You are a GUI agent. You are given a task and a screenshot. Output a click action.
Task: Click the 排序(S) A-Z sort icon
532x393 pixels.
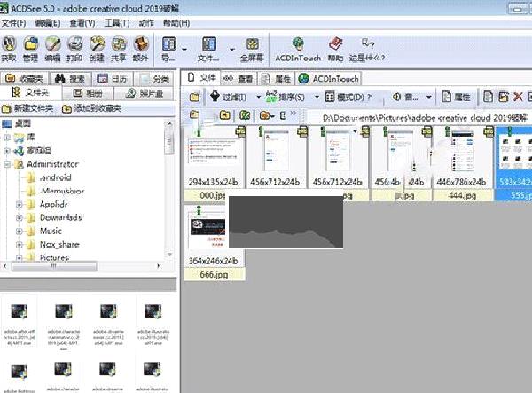(x=271, y=97)
